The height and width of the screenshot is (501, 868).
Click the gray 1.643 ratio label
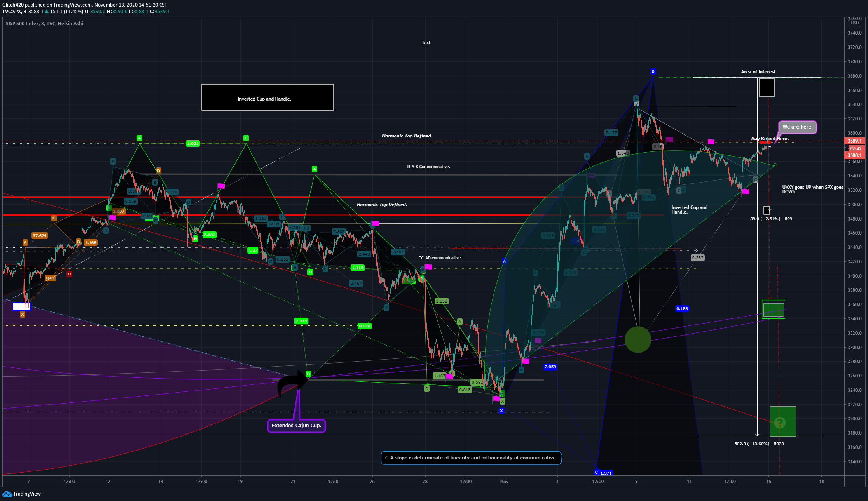coord(623,153)
